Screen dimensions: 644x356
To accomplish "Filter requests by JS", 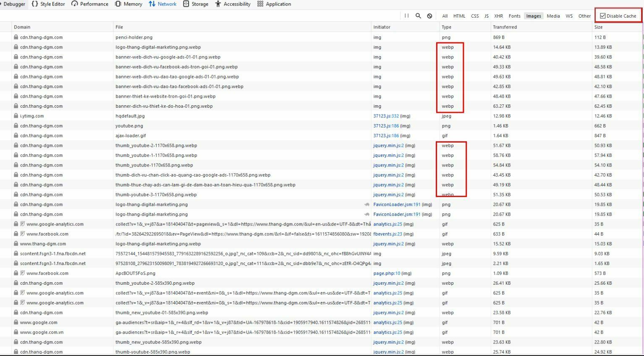I will pos(487,16).
